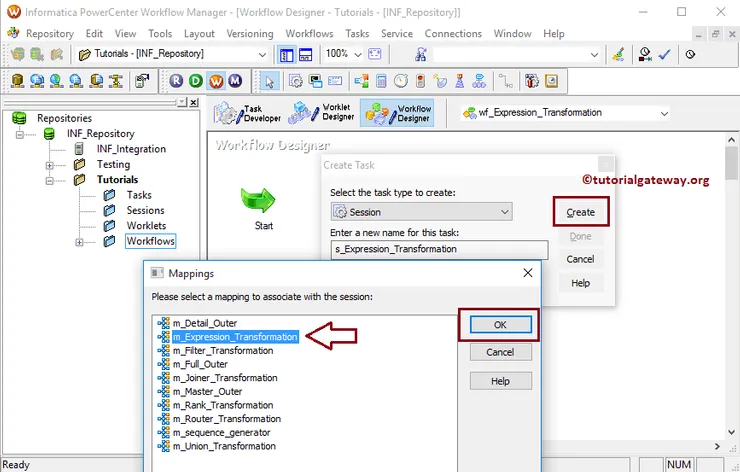
Task: Open the empty find combo box in toolbar
Action: pyautogui.click(x=594, y=55)
